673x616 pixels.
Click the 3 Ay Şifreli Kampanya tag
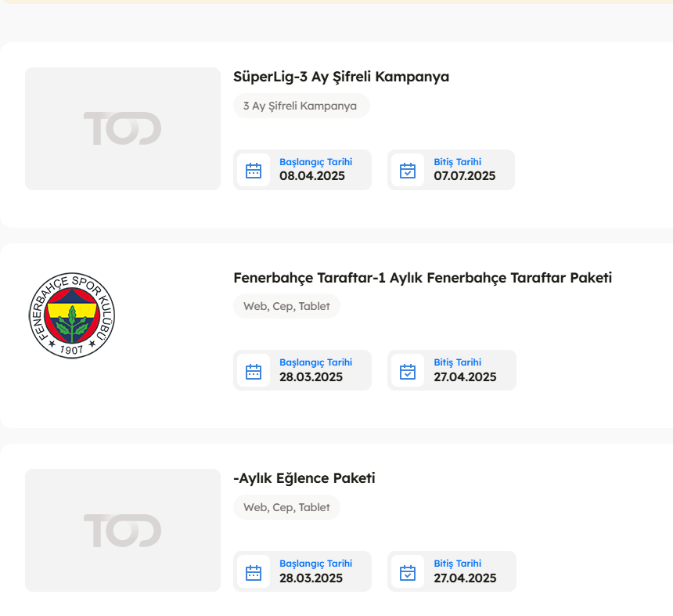(300, 106)
